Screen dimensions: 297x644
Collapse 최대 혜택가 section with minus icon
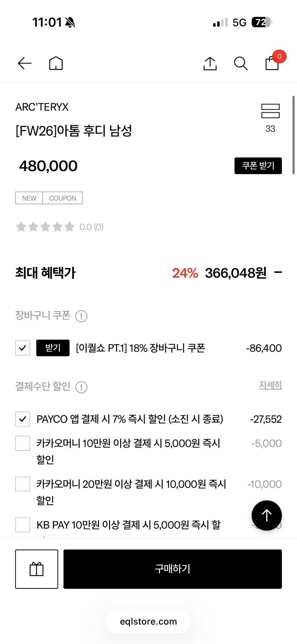pos(278,272)
